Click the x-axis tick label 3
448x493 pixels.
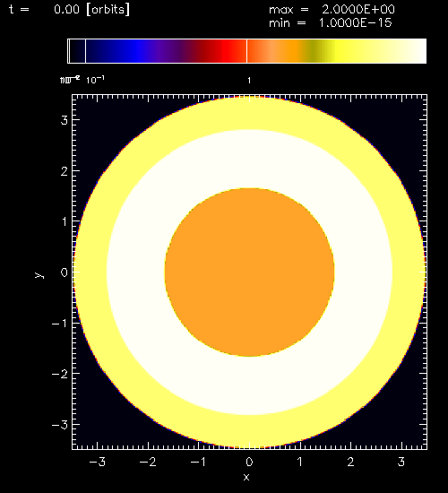401,462
